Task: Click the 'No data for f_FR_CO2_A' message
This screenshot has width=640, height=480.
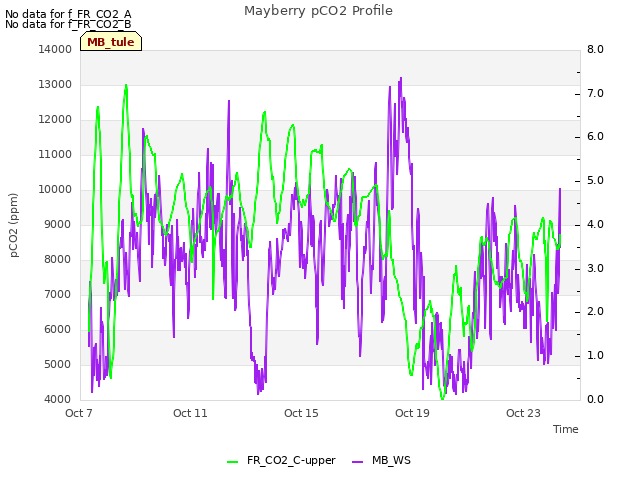Action: click(x=68, y=14)
